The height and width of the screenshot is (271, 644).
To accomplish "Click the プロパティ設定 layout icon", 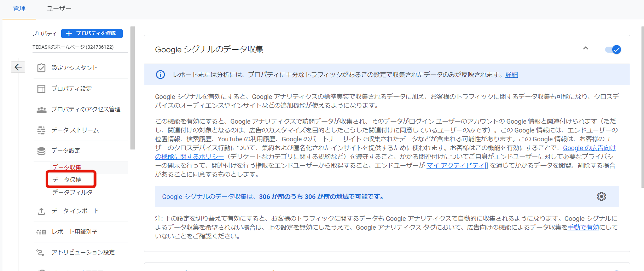I will pos(41,89).
